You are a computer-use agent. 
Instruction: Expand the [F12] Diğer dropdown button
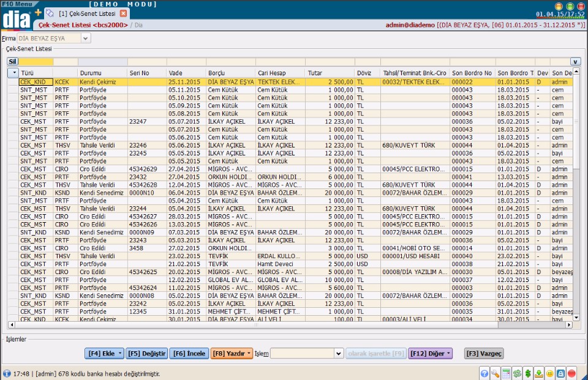(x=448, y=354)
